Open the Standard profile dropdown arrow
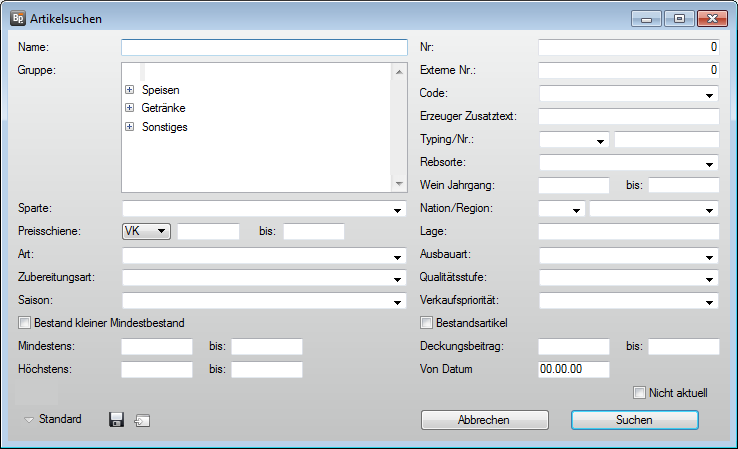738x449 pixels. (x=28, y=420)
